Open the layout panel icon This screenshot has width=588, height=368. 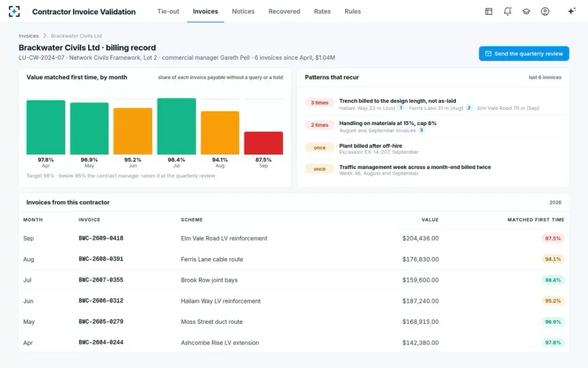(489, 11)
